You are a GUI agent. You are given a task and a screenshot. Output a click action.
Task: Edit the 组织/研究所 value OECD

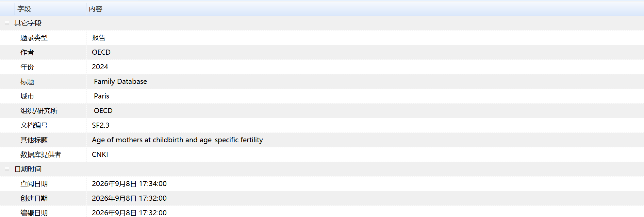pos(365,111)
